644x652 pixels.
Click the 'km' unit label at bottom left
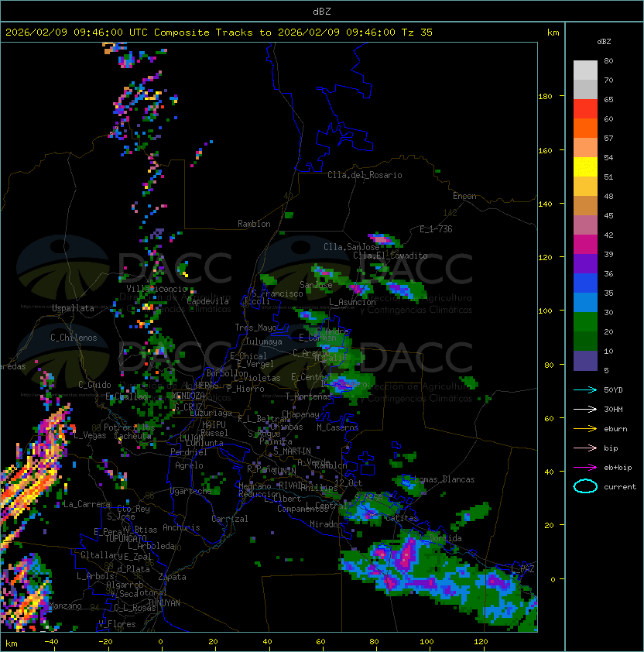pyautogui.click(x=12, y=643)
